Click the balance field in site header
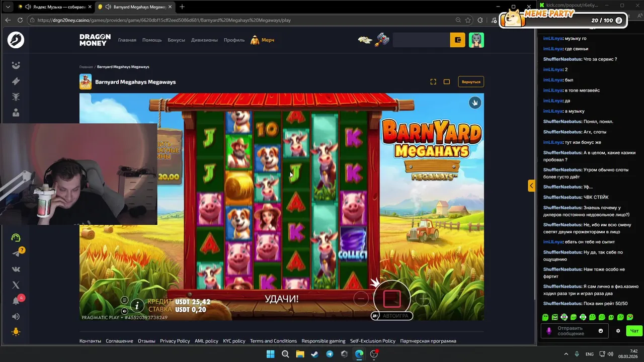 click(421, 40)
